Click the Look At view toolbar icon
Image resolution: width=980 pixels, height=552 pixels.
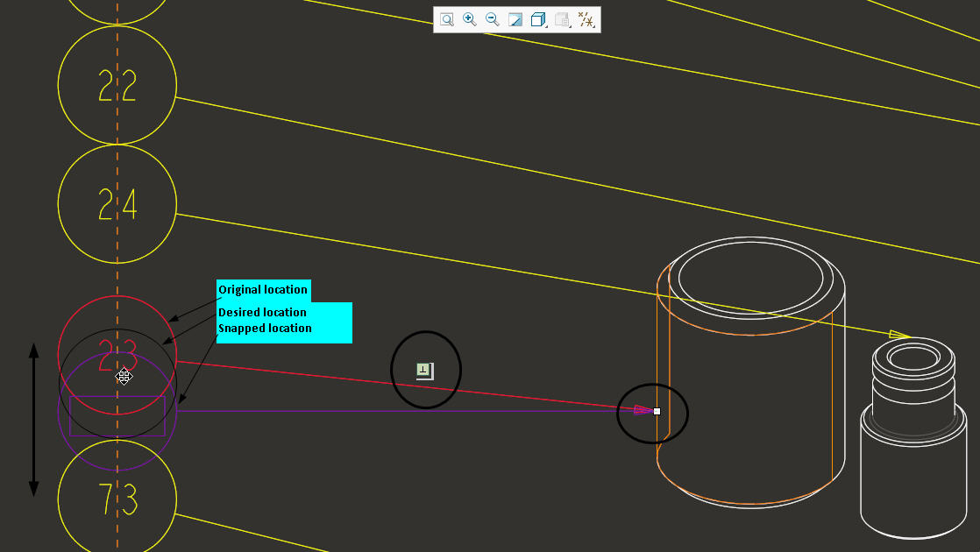click(515, 19)
